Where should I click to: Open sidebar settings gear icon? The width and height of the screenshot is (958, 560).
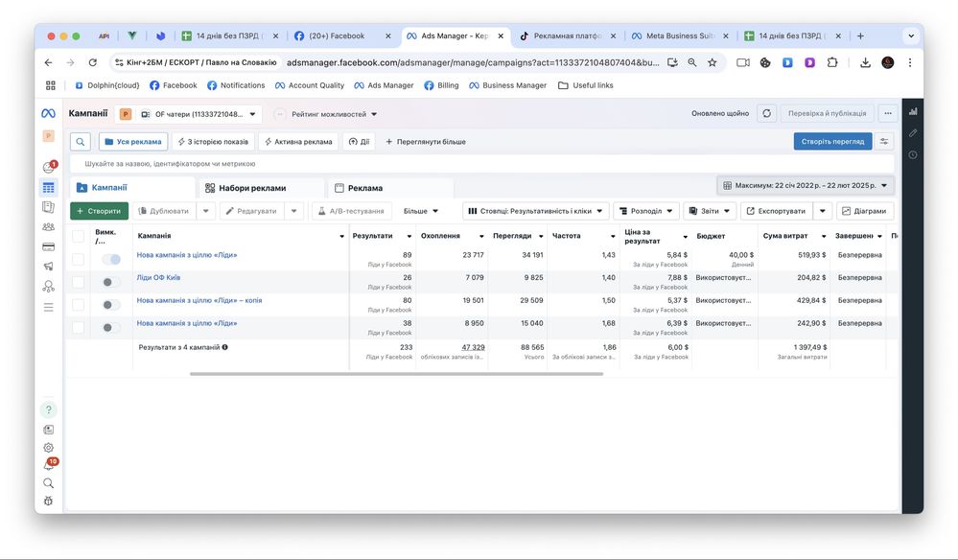tap(48, 448)
